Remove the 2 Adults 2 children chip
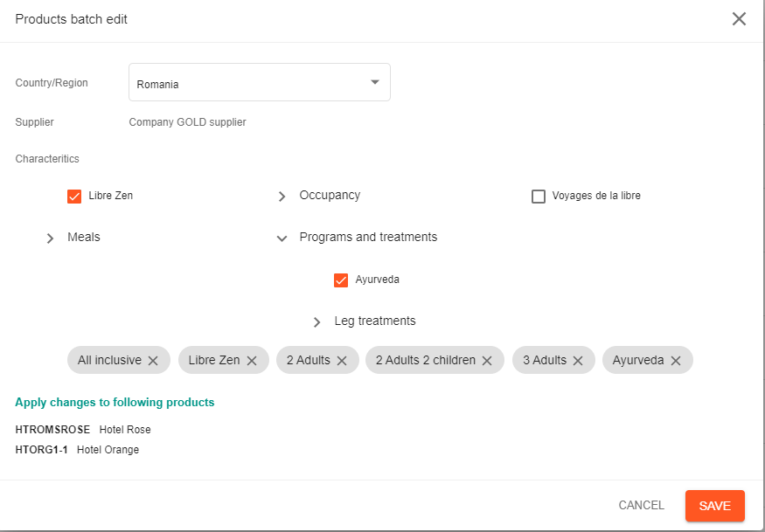This screenshot has height=532, width=765. click(x=487, y=361)
